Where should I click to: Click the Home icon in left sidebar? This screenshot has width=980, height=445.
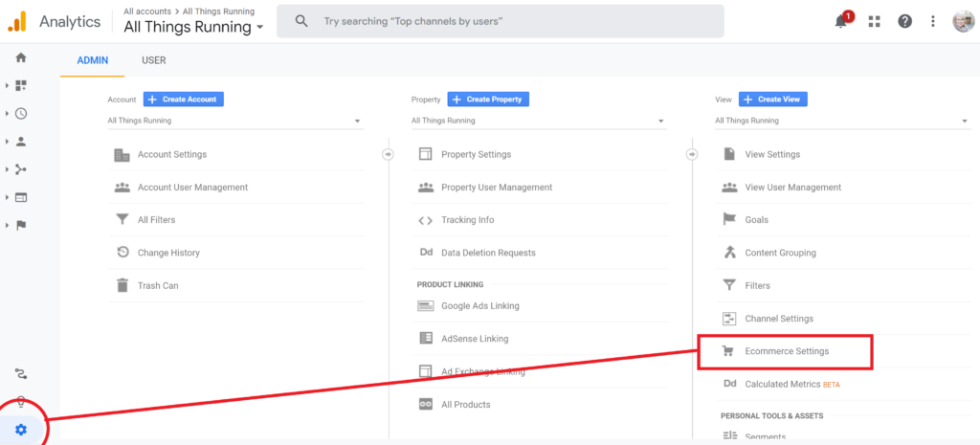pyautogui.click(x=21, y=57)
